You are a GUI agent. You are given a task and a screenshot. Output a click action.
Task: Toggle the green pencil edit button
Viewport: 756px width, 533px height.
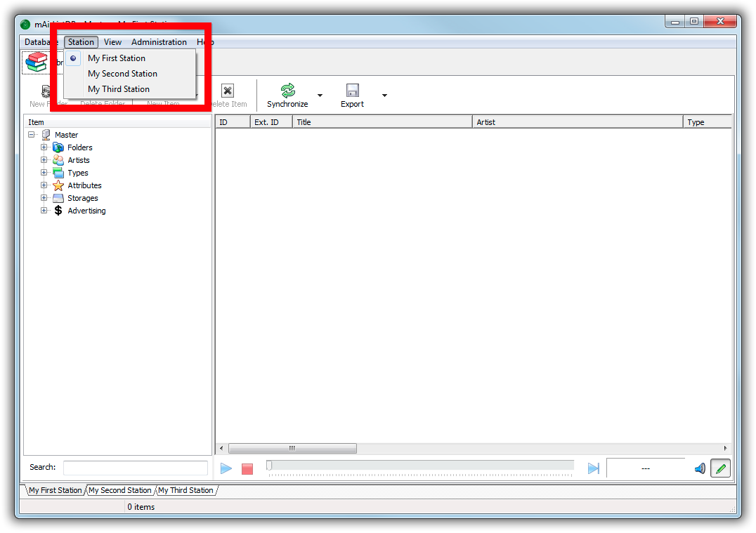[x=720, y=468]
